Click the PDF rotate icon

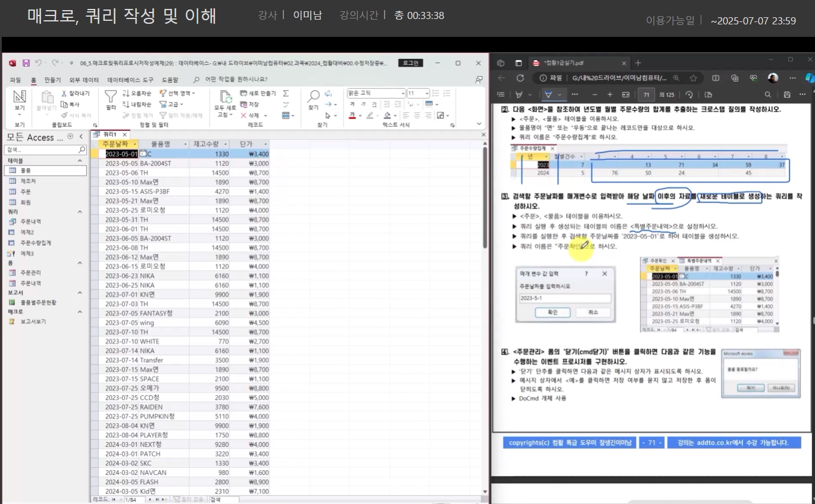[x=689, y=95]
